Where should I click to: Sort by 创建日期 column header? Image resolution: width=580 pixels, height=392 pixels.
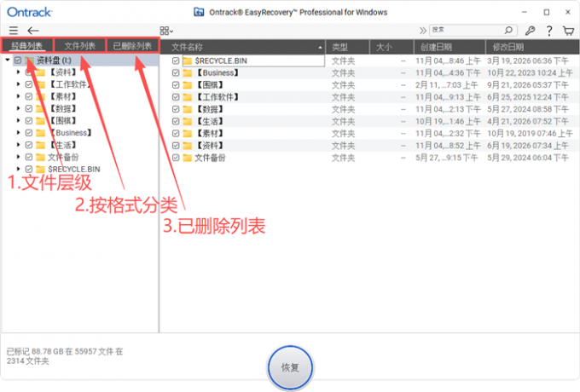[449, 47]
